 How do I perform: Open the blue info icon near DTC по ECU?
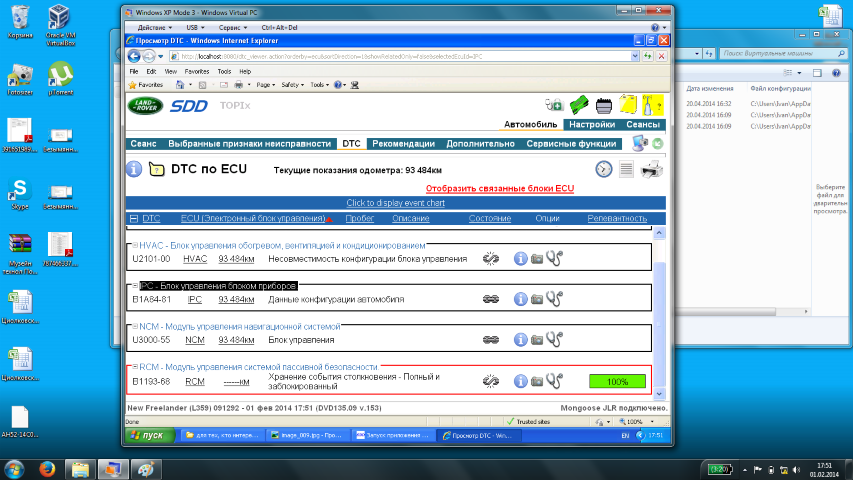tap(134, 169)
